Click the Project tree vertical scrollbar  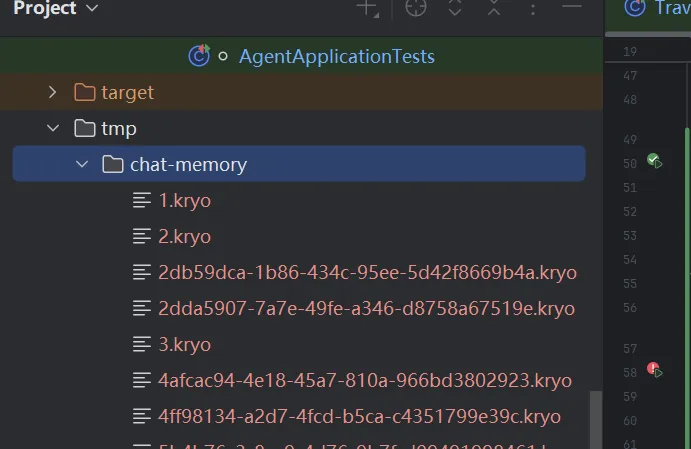[x=596, y=419]
